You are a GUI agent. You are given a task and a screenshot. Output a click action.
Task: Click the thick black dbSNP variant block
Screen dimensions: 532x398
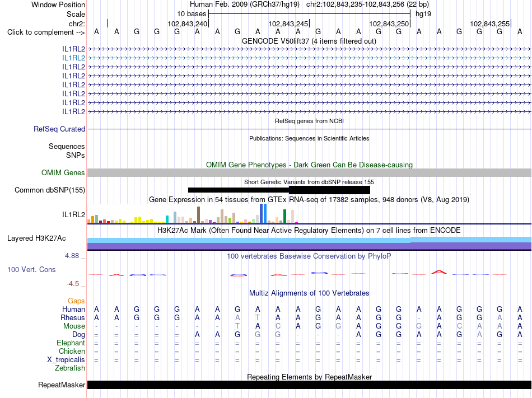pyautogui.click(x=329, y=190)
